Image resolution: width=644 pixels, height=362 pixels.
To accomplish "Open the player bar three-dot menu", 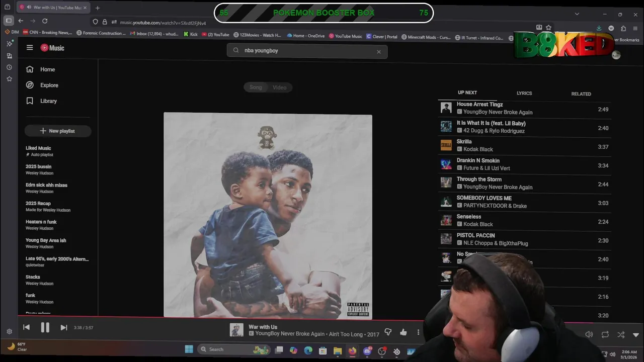I will coord(418,332).
